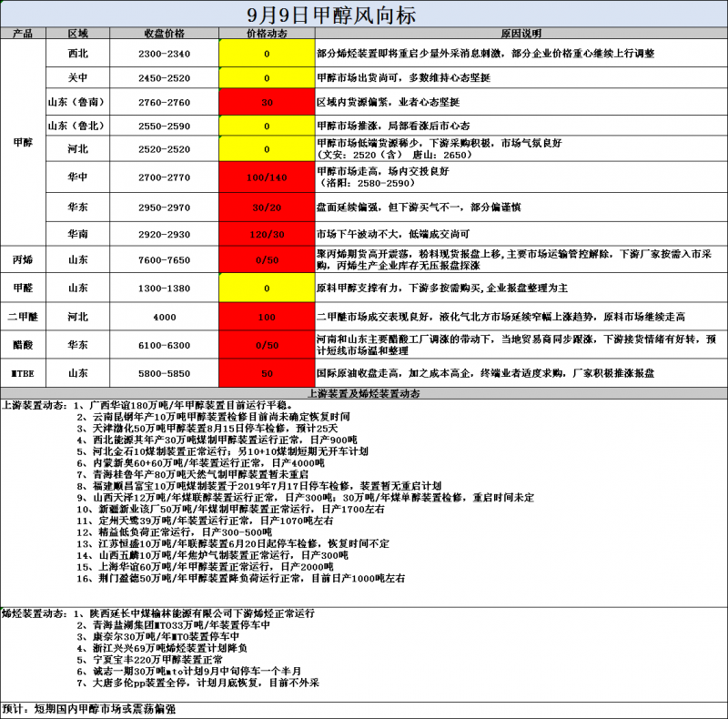728x719 pixels.
Task: Click the 关中 region cell
Action: pyautogui.click(x=77, y=77)
